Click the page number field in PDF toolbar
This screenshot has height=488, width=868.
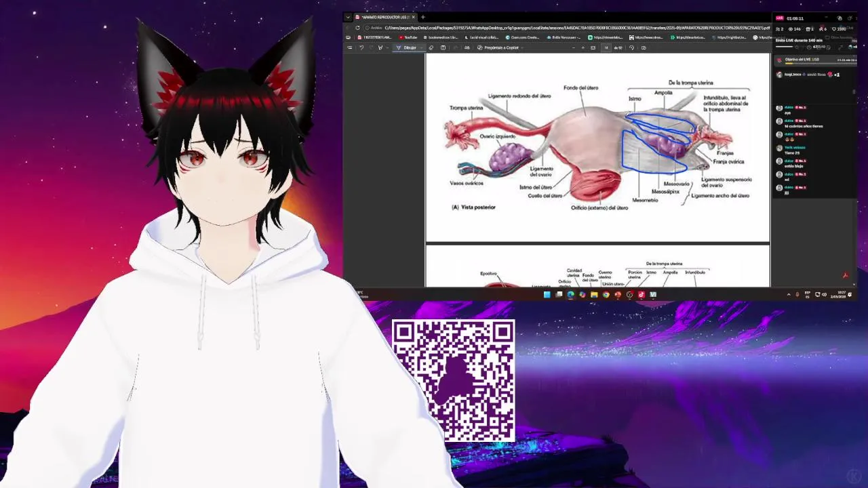(x=606, y=47)
